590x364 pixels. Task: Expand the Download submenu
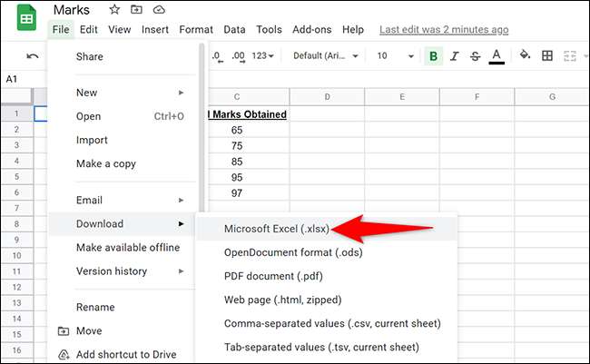[x=123, y=223]
